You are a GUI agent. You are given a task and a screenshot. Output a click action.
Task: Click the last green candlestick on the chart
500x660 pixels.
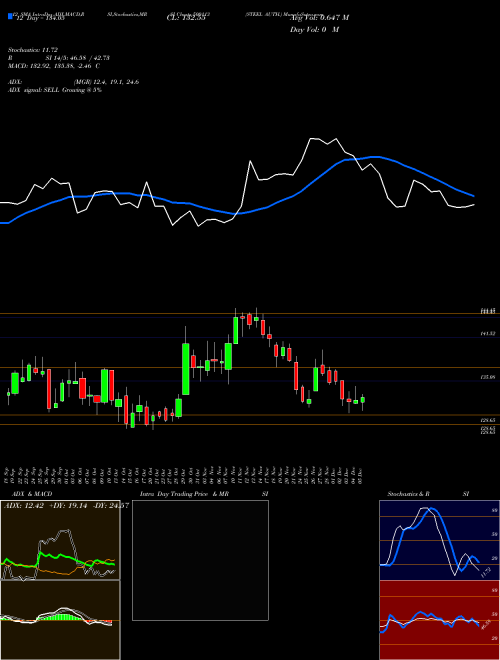pos(362,400)
